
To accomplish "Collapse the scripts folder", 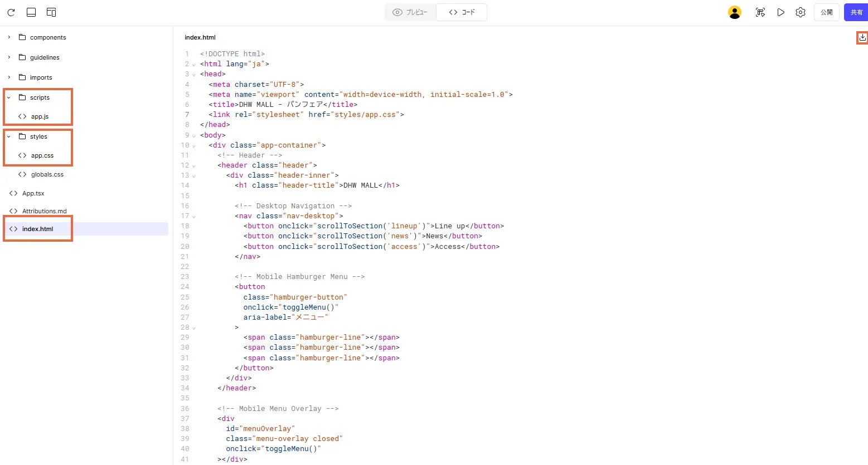I will pyautogui.click(x=9, y=97).
